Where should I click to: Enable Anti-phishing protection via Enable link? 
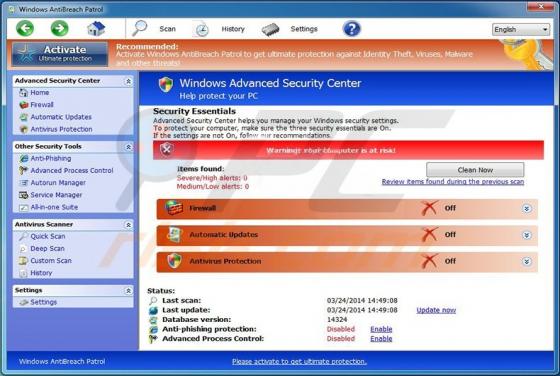pos(381,329)
